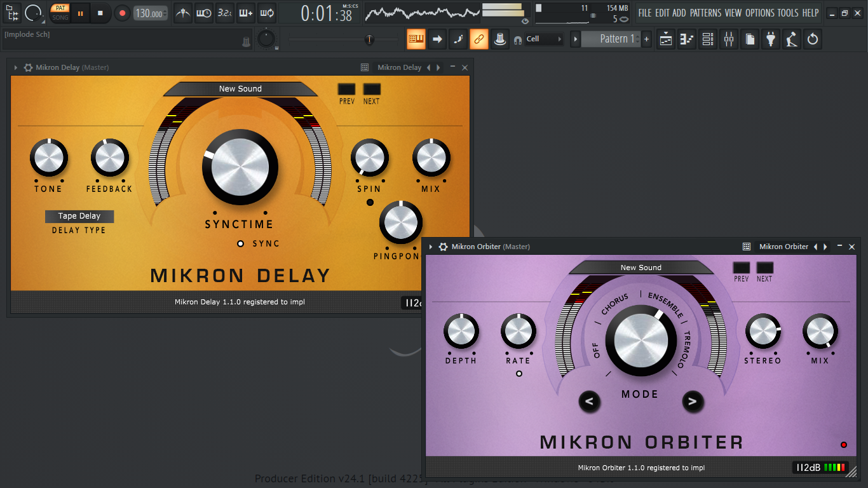This screenshot has width=868, height=488.
Task: Add a new pattern with plus button
Action: [647, 39]
